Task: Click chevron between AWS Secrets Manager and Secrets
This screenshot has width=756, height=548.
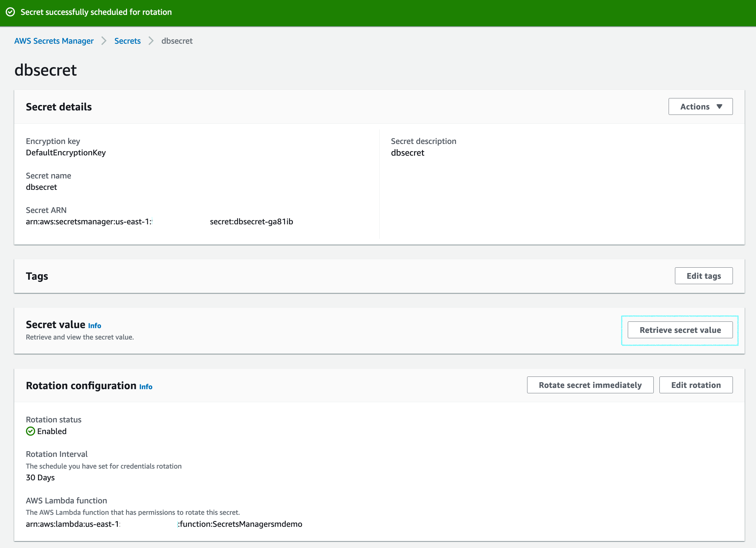Action: coord(104,40)
